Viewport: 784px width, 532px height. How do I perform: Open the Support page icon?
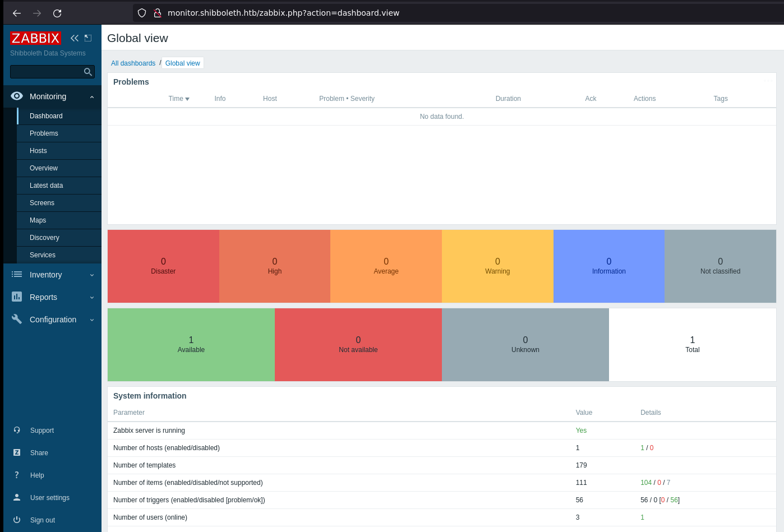pos(17,430)
